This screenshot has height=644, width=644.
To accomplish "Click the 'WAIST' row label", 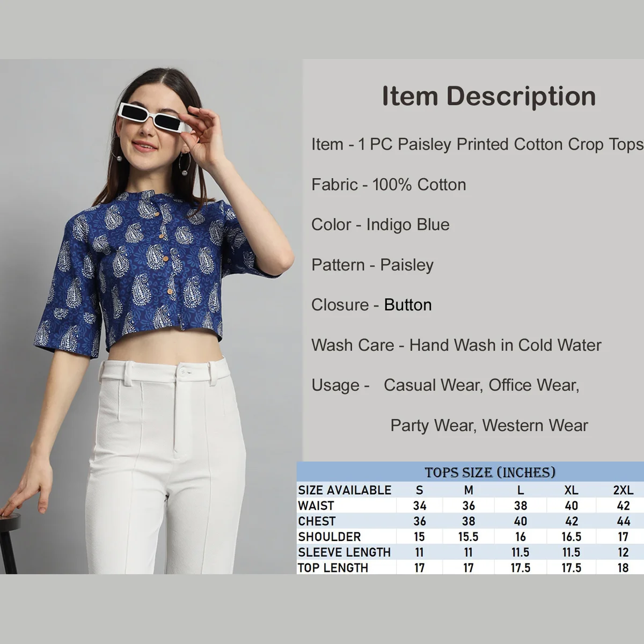I will (x=316, y=506).
